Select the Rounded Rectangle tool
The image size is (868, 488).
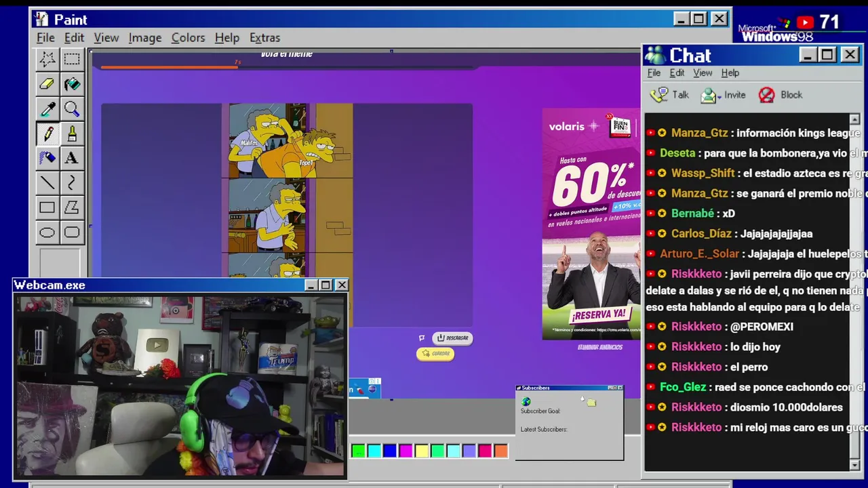(x=72, y=232)
